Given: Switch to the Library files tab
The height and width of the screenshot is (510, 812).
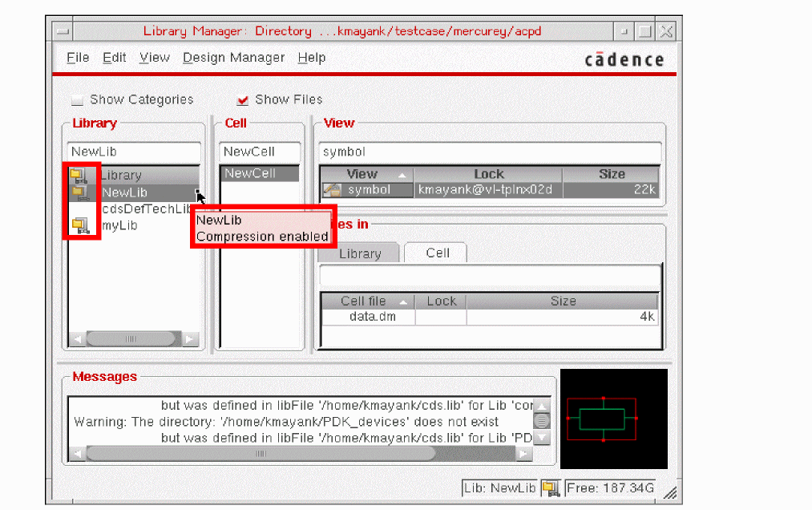Looking at the screenshot, I should (359, 253).
